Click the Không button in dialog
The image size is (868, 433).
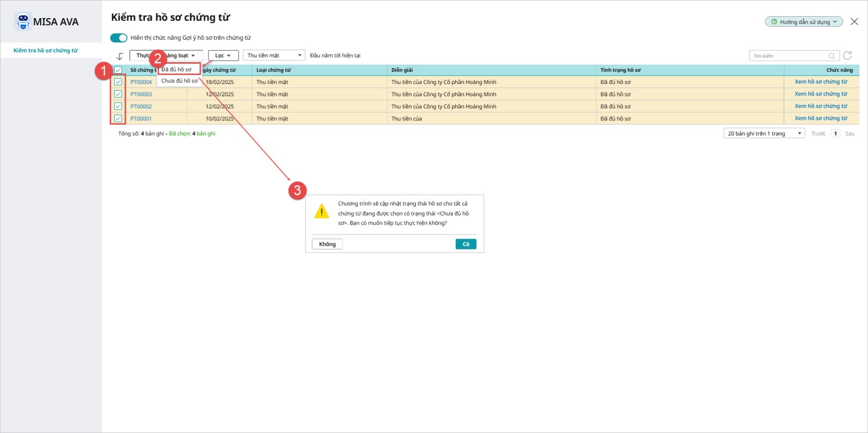coord(327,244)
